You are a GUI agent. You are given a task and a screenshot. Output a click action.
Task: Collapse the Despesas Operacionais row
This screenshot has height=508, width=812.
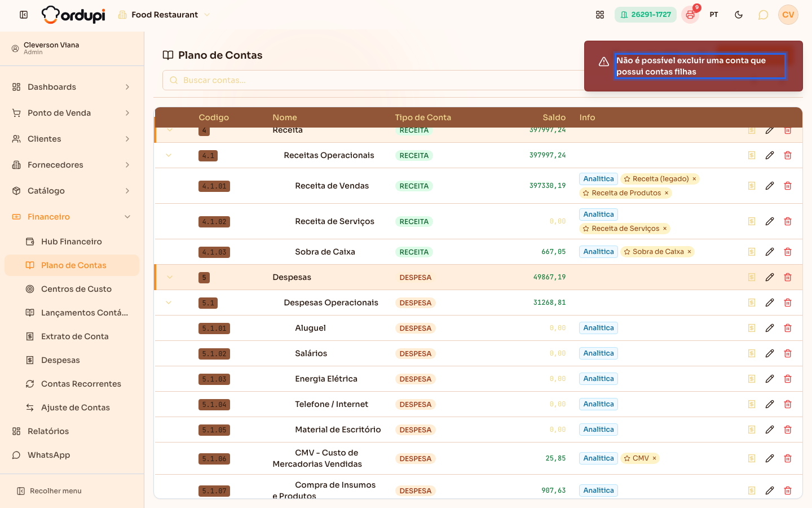pos(169,303)
